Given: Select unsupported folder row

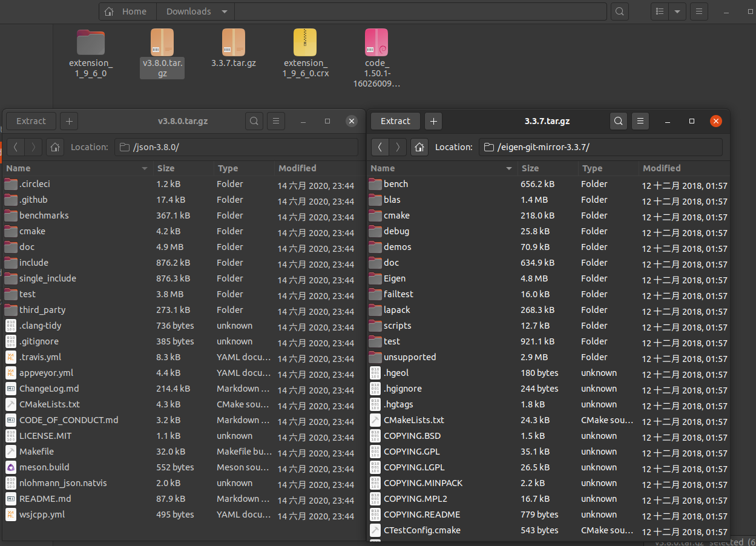Looking at the screenshot, I should [548, 357].
